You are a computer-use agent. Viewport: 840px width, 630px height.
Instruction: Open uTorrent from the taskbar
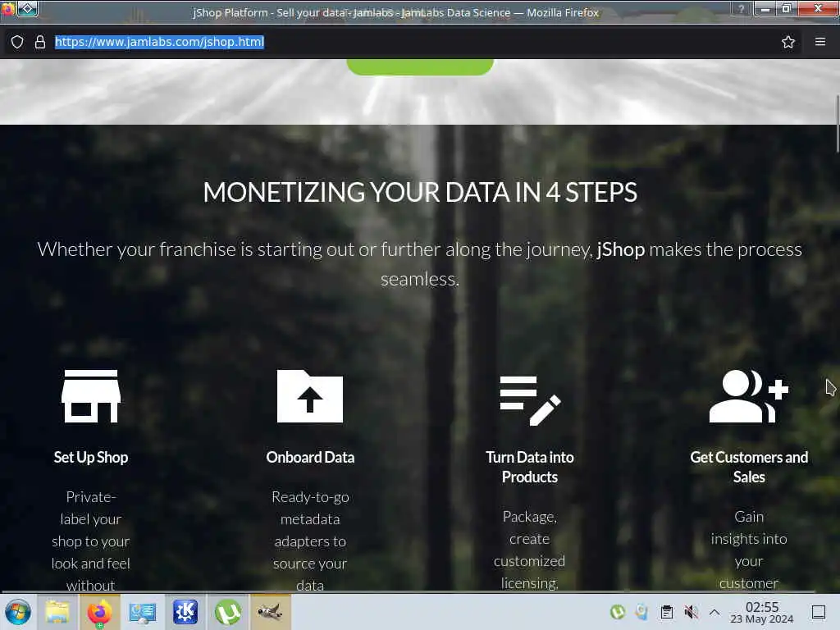[x=228, y=612]
